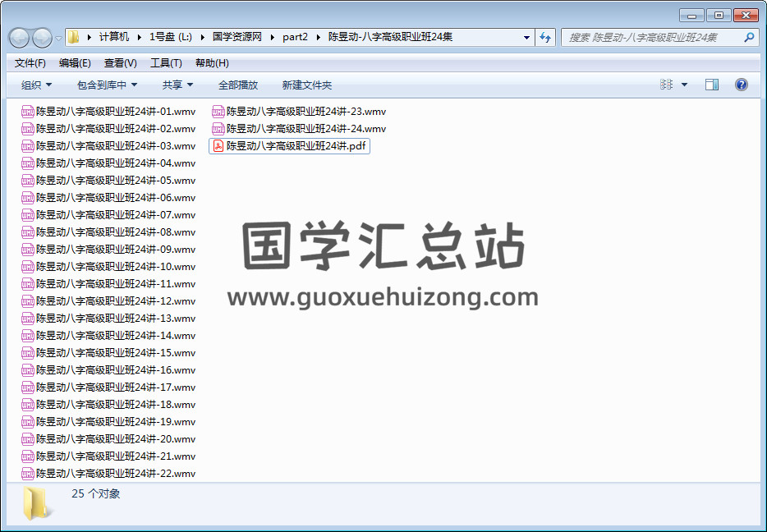Image resolution: width=767 pixels, height=532 pixels.
Task: Select the WMV icon of file 24讲-11.wmv
Action: coord(28,283)
